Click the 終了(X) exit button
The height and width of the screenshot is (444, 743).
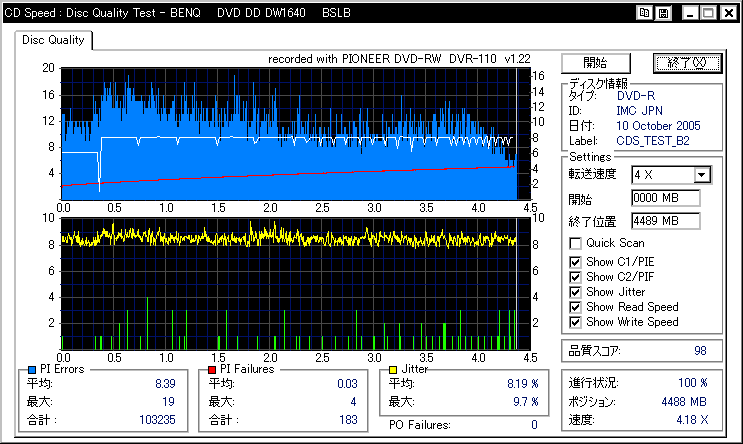click(x=687, y=63)
